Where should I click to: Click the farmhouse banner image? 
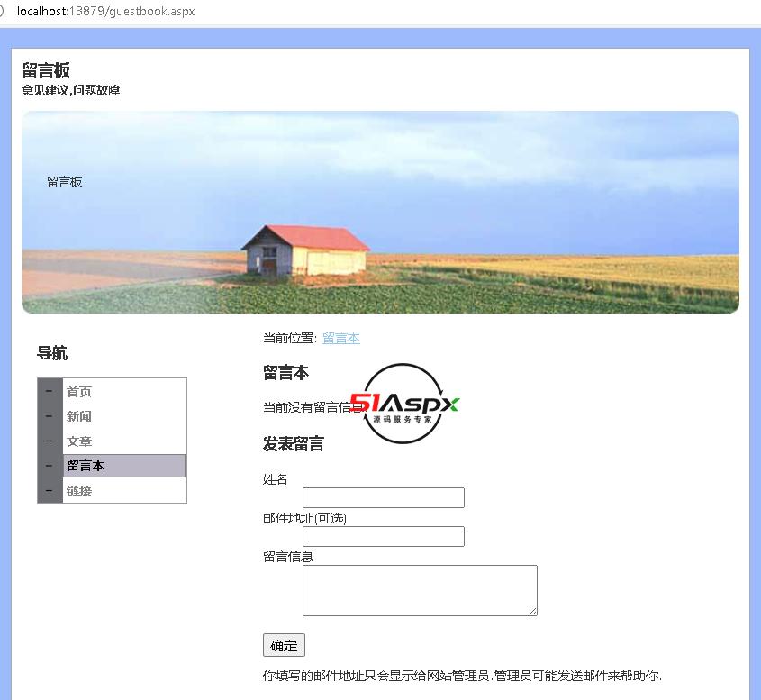coord(380,212)
